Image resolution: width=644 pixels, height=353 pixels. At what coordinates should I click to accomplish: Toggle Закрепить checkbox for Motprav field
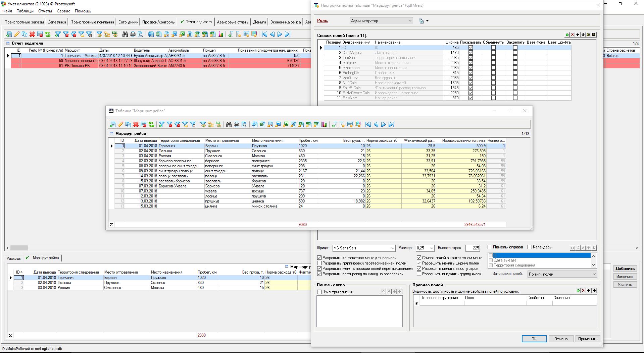coord(515,63)
